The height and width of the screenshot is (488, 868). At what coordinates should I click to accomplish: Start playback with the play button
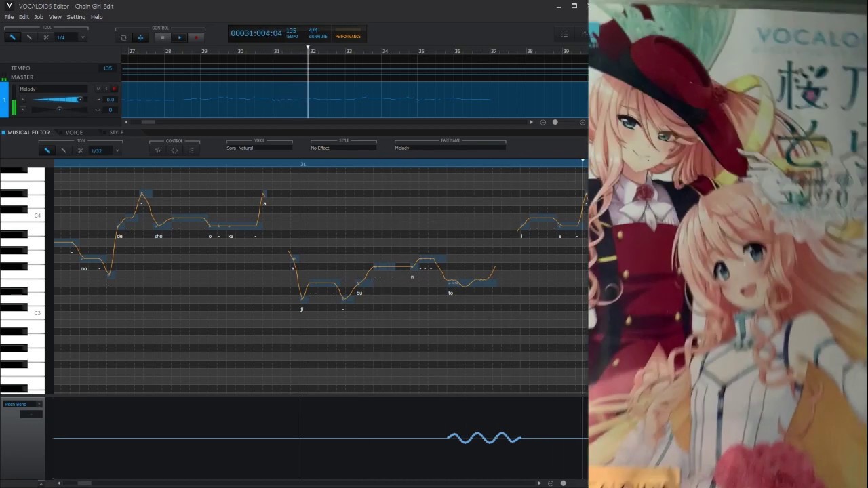pyautogui.click(x=179, y=37)
